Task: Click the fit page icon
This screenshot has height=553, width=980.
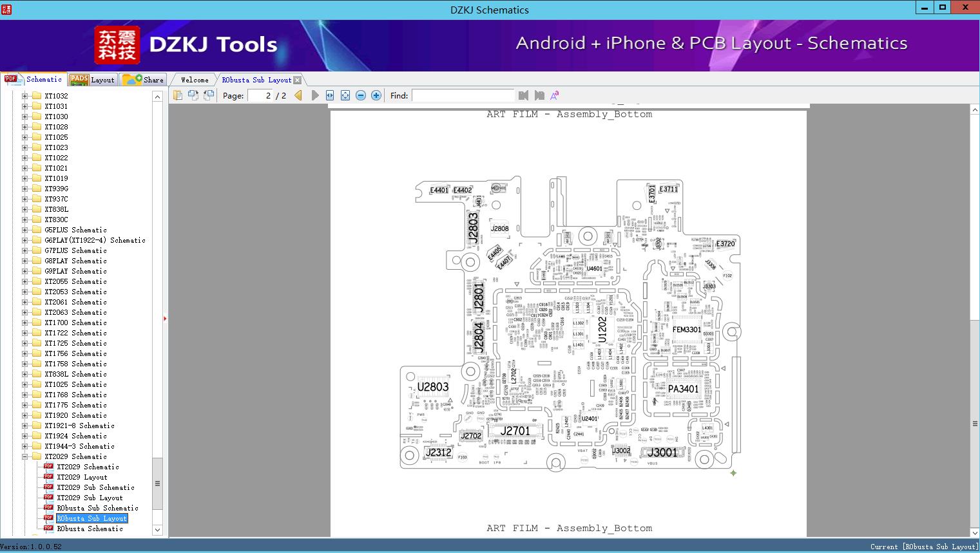Action: coord(345,95)
